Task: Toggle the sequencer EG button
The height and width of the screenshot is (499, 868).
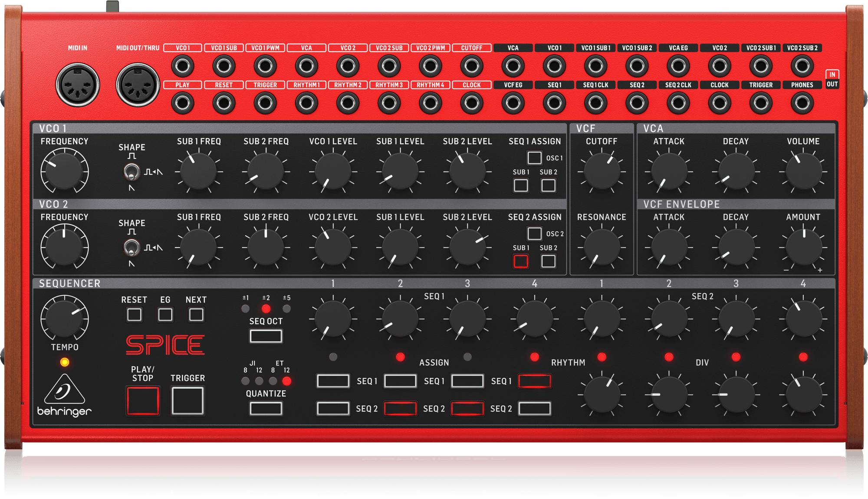Action: pos(165,314)
